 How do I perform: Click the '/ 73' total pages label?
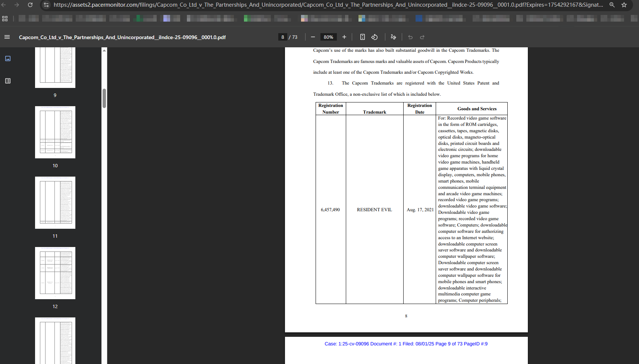(x=293, y=37)
